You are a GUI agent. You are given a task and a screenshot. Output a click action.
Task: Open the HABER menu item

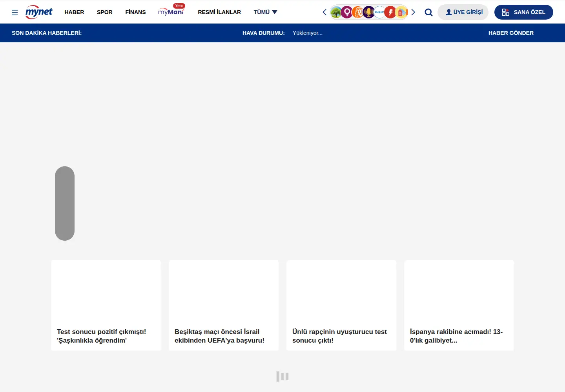74,12
